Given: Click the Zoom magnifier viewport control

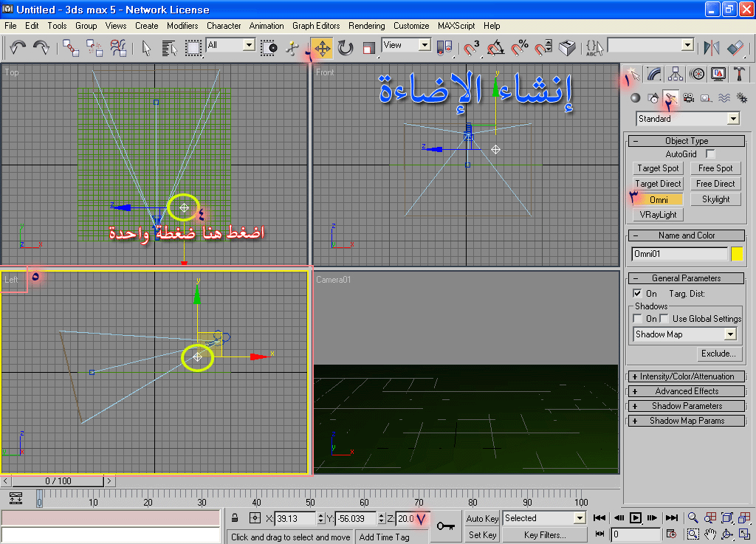Looking at the screenshot, I should (x=693, y=518).
